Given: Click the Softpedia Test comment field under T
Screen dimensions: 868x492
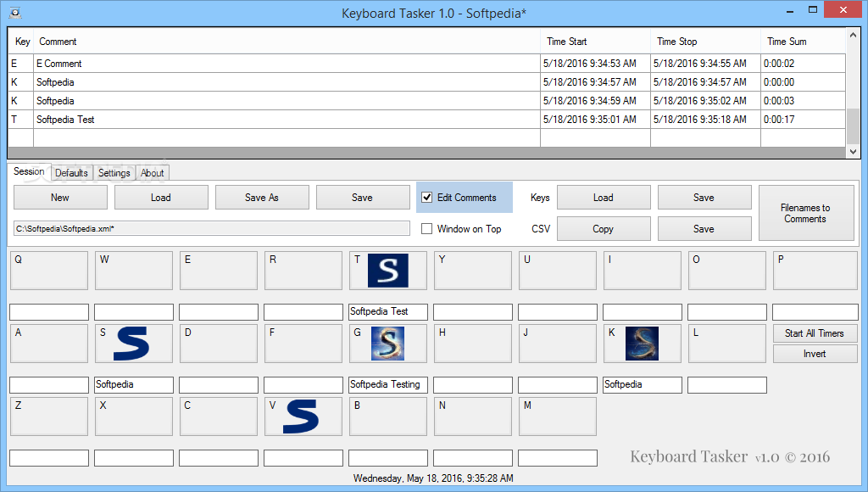Looking at the screenshot, I should pyautogui.click(x=388, y=312).
